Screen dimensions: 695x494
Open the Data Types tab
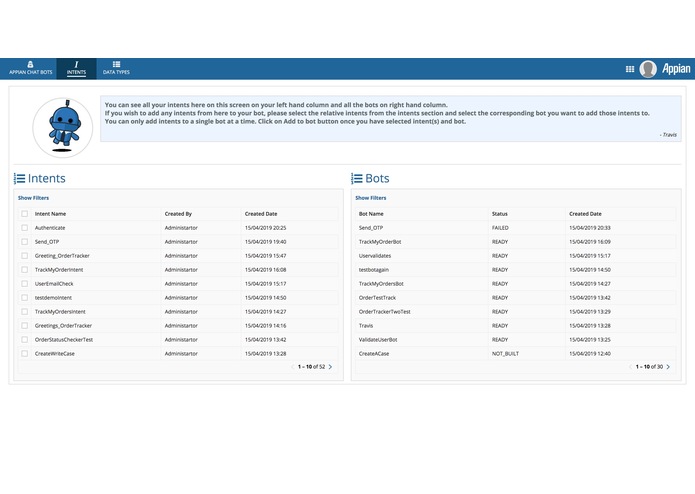click(x=116, y=68)
